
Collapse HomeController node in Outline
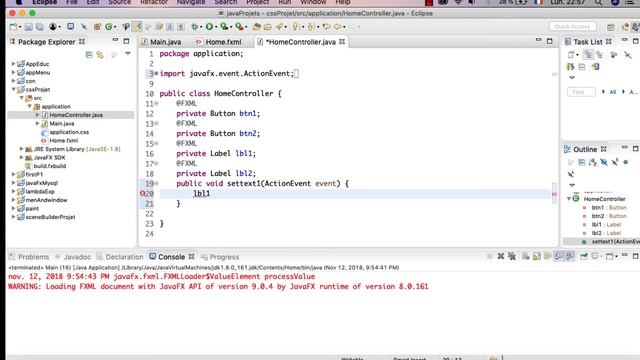coord(569,199)
